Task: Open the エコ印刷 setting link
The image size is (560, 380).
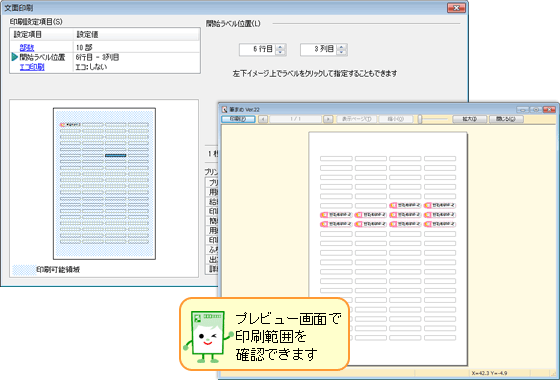Action: click(x=32, y=67)
